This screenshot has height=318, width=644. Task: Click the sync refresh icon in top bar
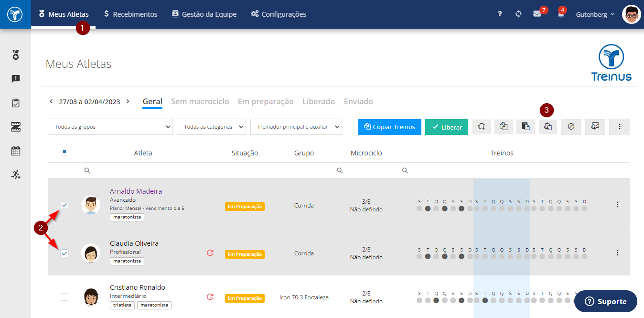[518, 14]
